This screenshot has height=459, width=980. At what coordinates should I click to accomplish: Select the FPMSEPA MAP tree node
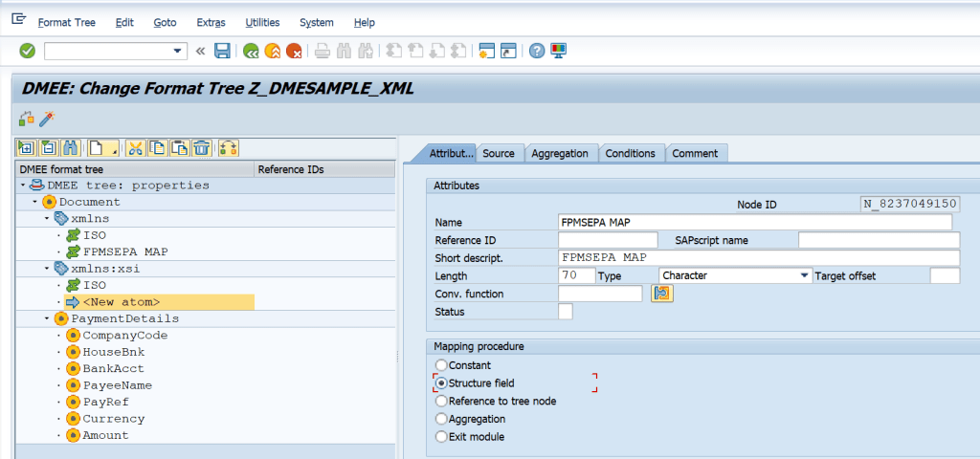click(x=125, y=252)
